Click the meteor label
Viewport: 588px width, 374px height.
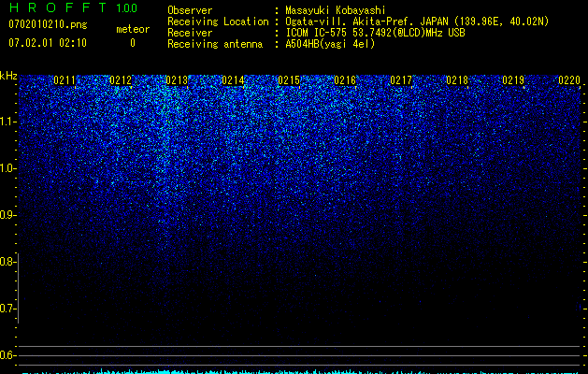[x=133, y=29]
